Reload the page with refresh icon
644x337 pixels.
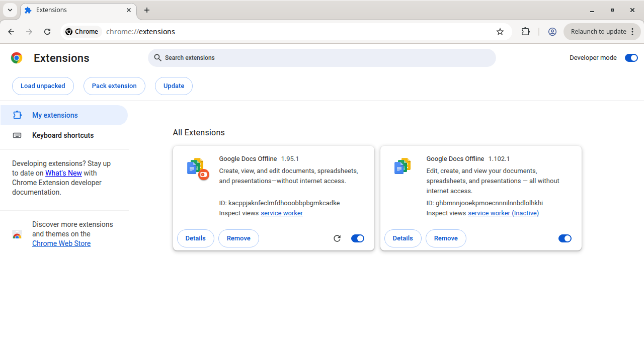pyautogui.click(x=47, y=32)
